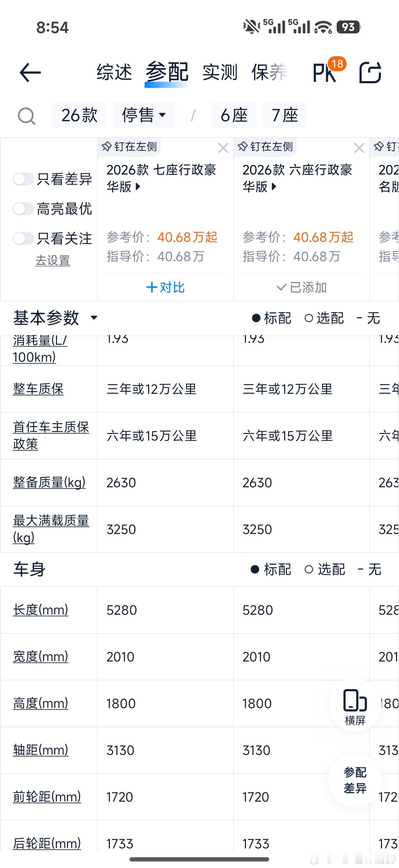This screenshot has height=868, width=399.
Task: Expand the 基本参数 section dropdown
Action: coord(94,317)
